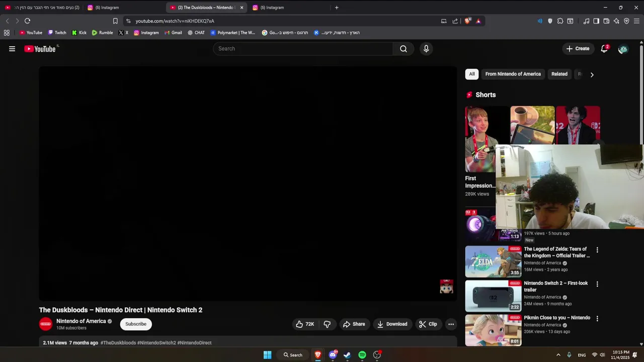Click the Mario watermark on video
644x362 pixels.
pos(446,287)
